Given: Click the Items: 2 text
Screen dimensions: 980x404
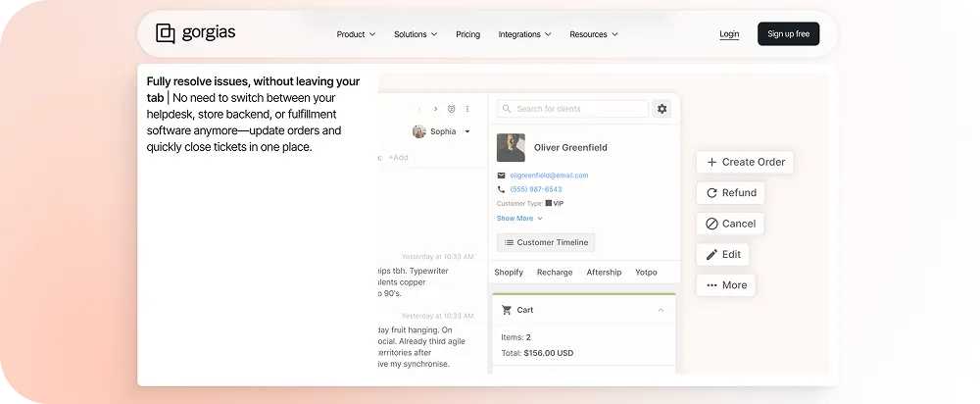Looking at the screenshot, I should (x=515, y=337).
